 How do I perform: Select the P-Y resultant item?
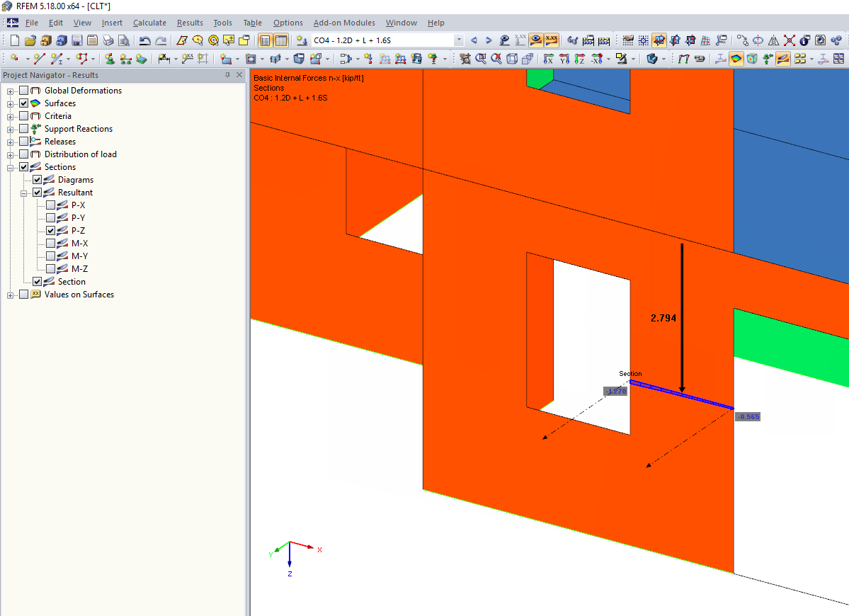78,217
